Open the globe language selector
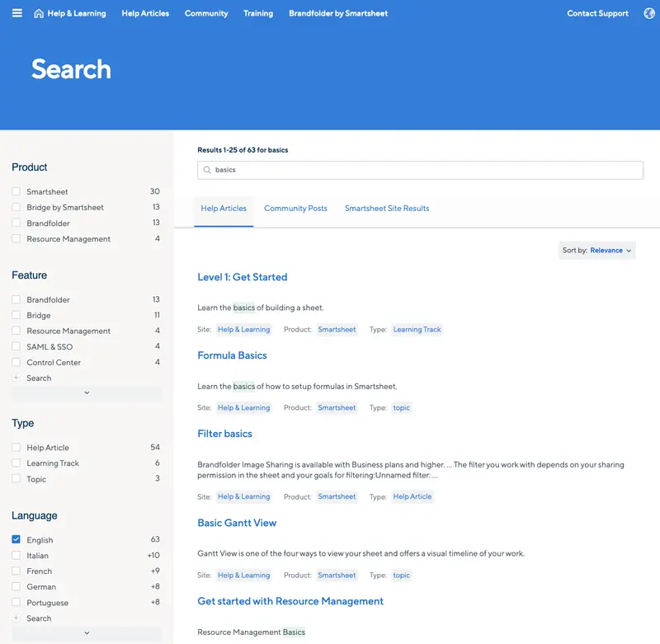Image resolution: width=660 pixels, height=644 pixels. tap(649, 12)
